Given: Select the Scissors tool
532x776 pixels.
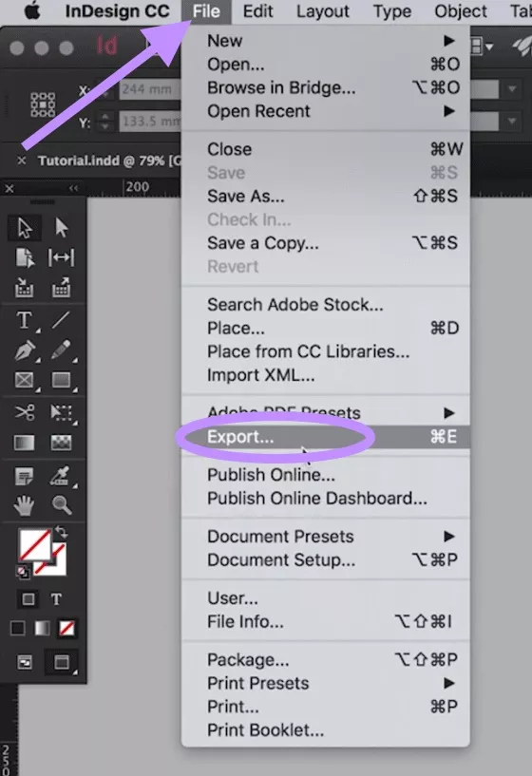Looking at the screenshot, I should (x=25, y=412).
